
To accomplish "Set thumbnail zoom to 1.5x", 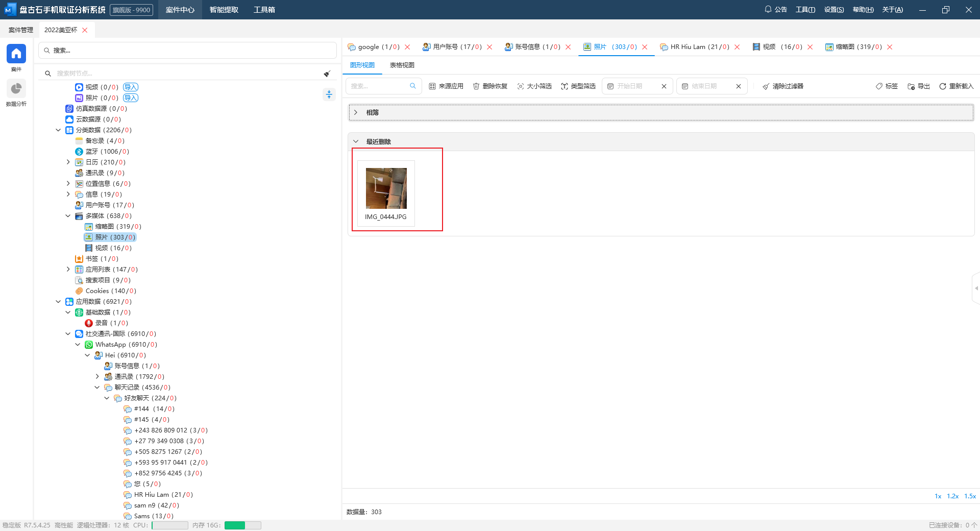I will pos(970,496).
